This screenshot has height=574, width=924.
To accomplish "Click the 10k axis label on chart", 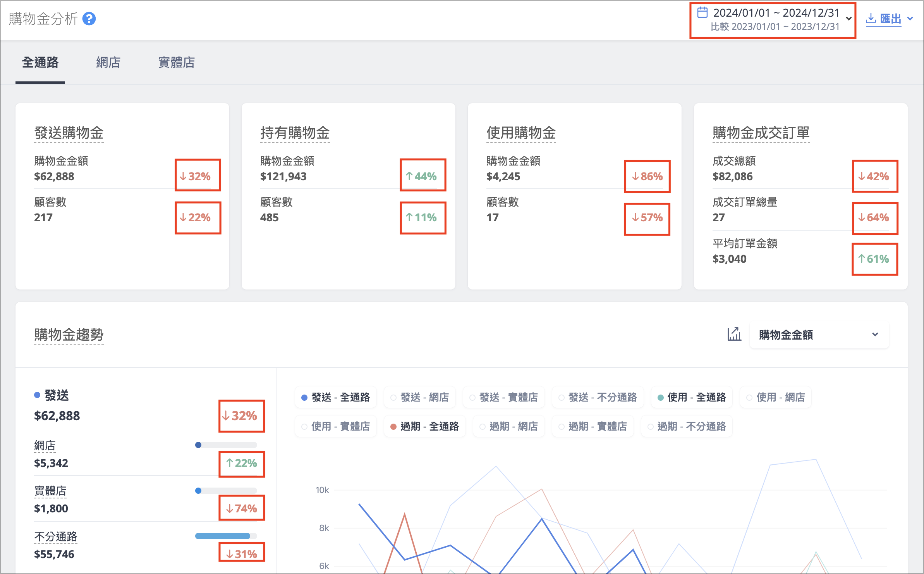I will click(322, 490).
